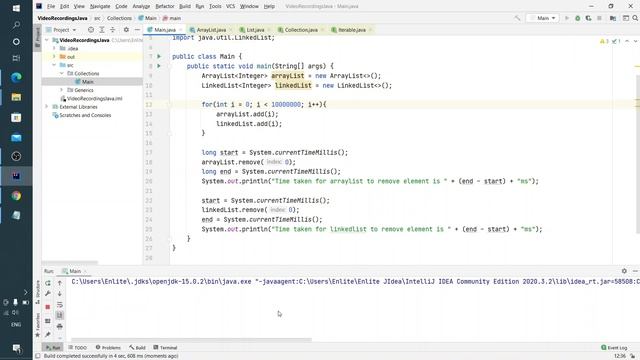
Task: Rerun Main in Run tool window
Action: (48, 283)
